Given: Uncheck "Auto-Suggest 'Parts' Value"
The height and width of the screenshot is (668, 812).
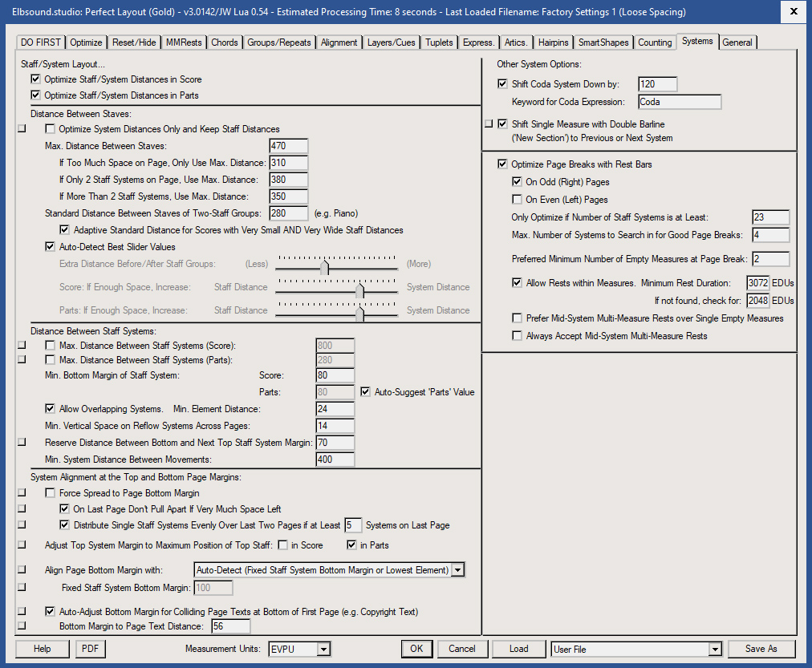Looking at the screenshot, I should click(x=366, y=391).
